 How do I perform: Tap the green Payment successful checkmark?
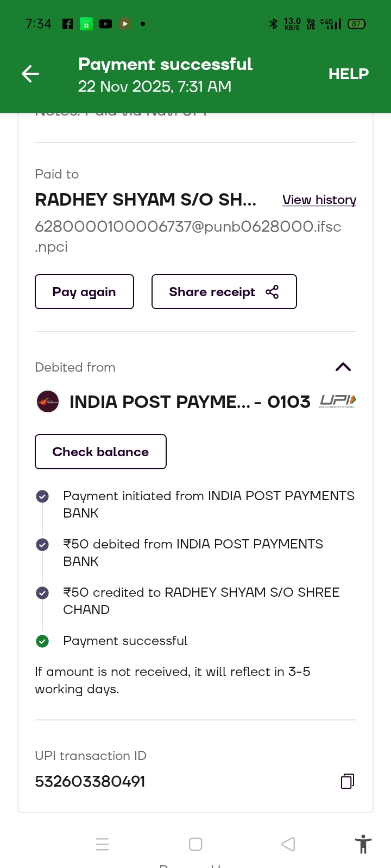(x=42, y=641)
